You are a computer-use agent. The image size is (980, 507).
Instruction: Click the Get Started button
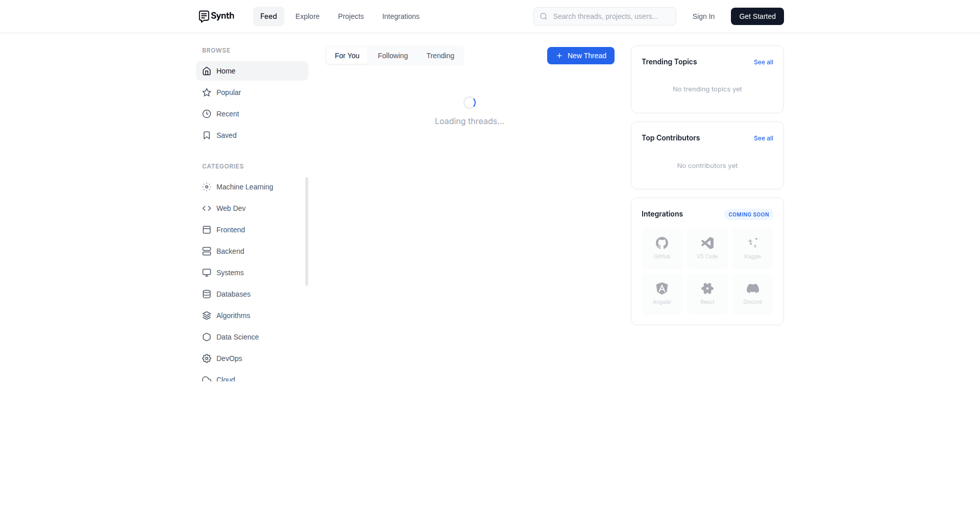[757, 16]
